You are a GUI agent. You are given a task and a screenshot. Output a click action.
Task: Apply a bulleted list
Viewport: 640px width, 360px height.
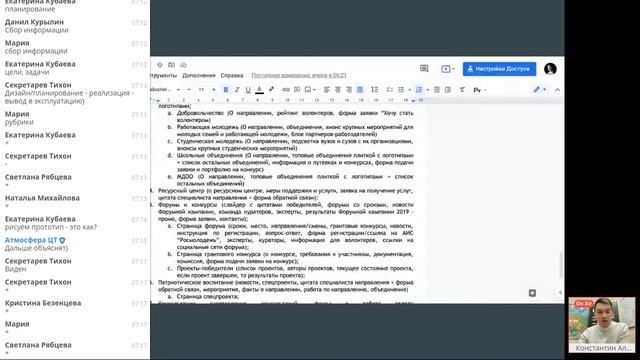(401, 90)
